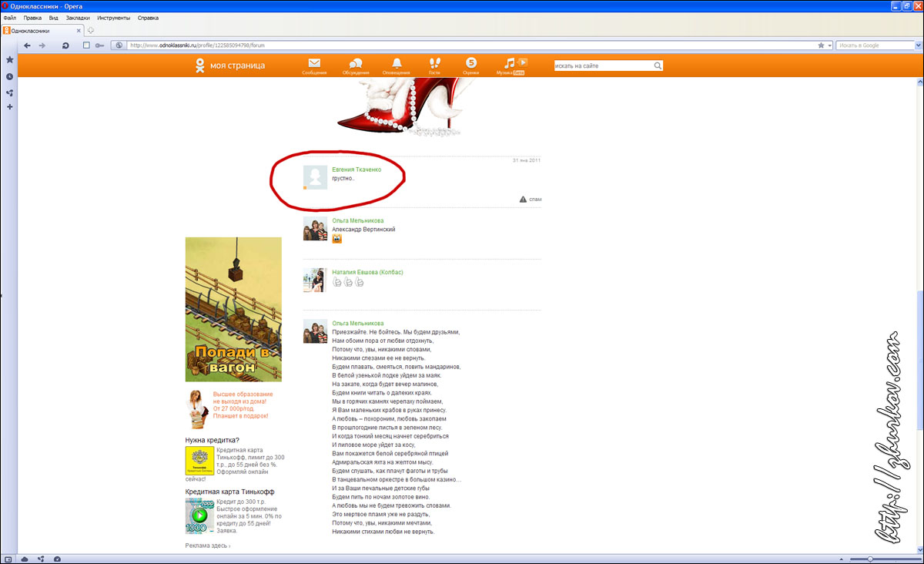Click the моя страница link
The height and width of the screenshot is (564, 924).
(x=237, y=65)
